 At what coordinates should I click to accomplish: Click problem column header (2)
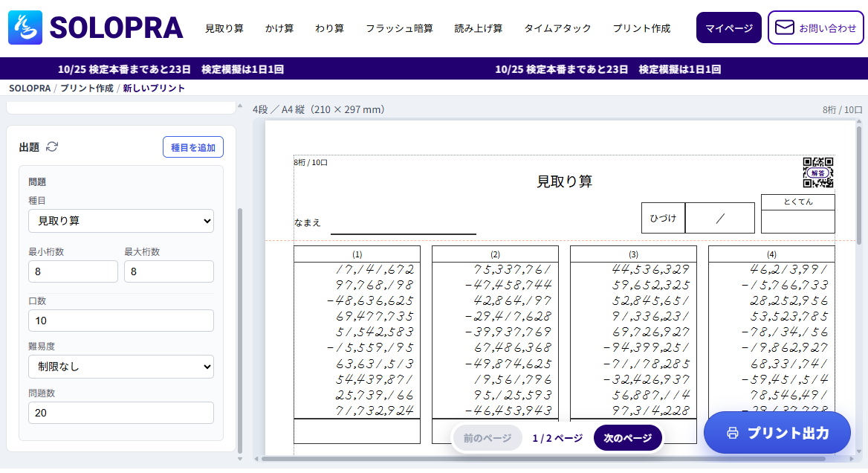click(x=495, y=254)
